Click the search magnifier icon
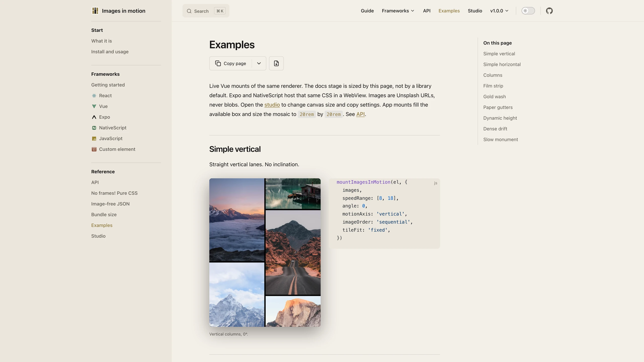This screenshot has width=644, height=362. [189, 11]
